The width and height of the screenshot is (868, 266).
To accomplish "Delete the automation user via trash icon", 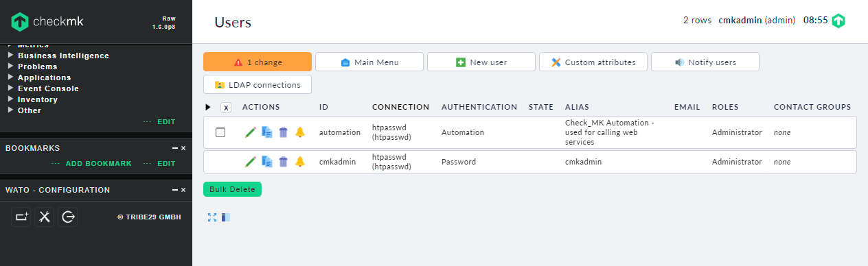I will coord(284,132).
